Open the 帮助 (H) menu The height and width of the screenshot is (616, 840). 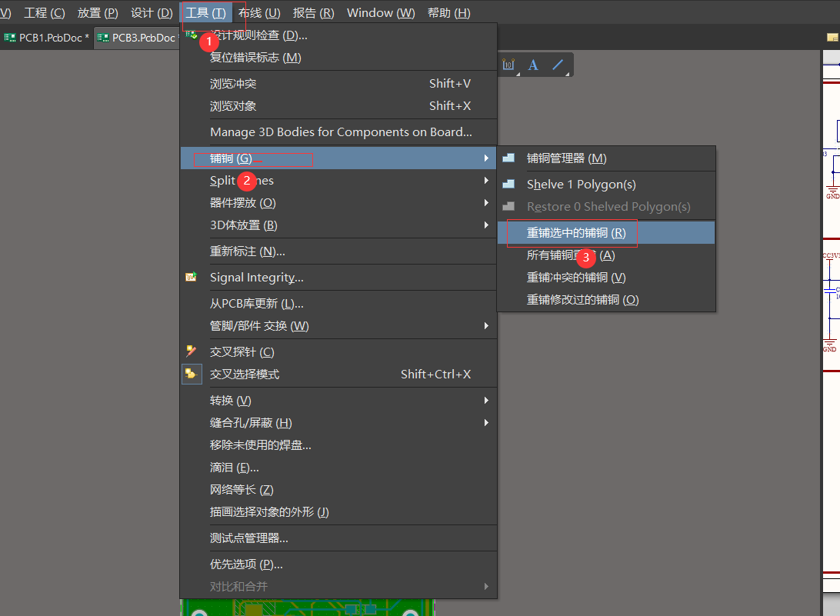(x=449, y=13)
